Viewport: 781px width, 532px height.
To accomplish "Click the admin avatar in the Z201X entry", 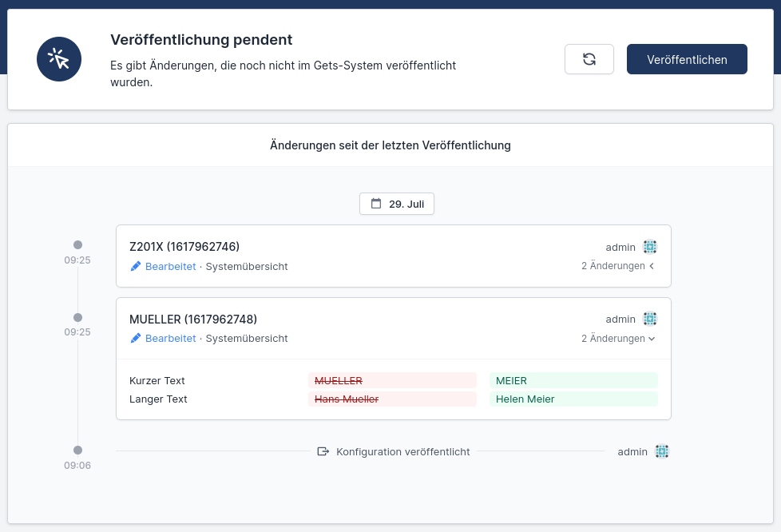I will click(x=650, y=247).
